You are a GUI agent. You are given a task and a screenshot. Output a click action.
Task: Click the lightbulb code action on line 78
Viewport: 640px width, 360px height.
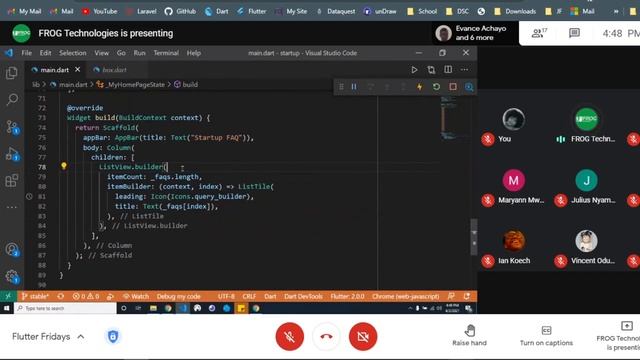pos(64,166)
